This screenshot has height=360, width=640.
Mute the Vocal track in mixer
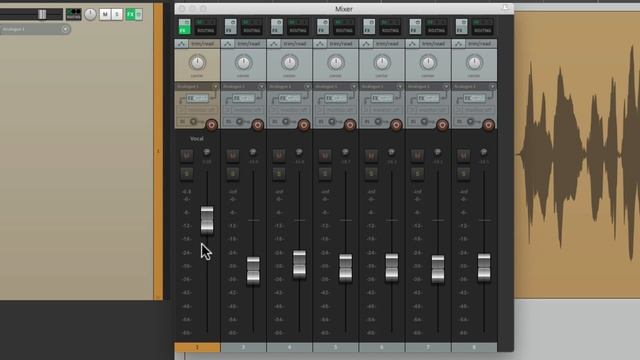(187, 156)
